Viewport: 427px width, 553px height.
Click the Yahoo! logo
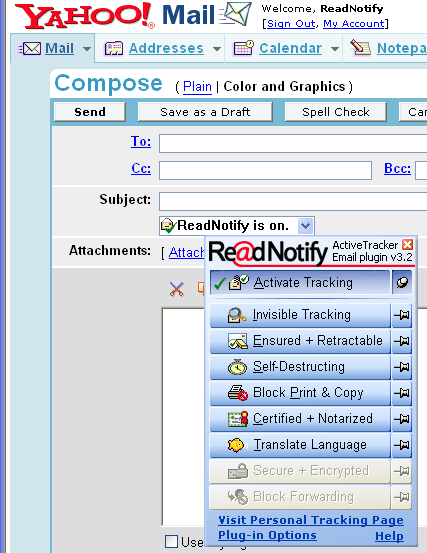tap(84, 16)
